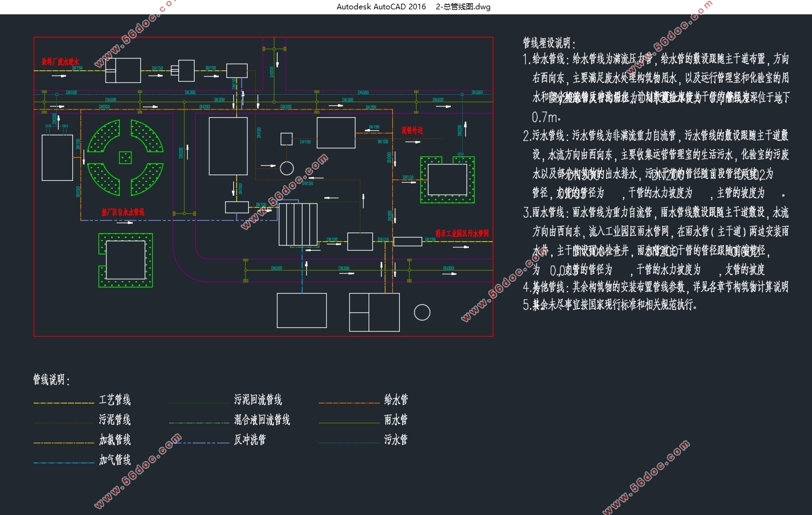Select the cyan 加气管线 legend line
This screenshot has width=812, height=515.
64,463
